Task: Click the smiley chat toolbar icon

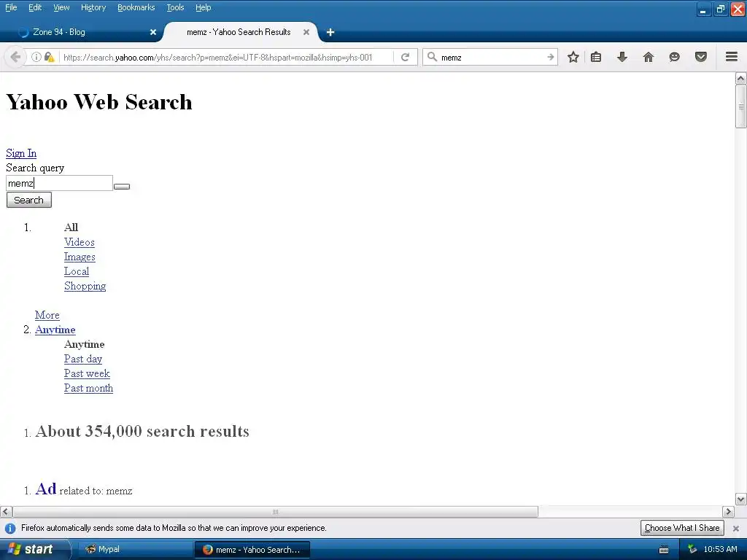Action: click(x=674, y=57)
